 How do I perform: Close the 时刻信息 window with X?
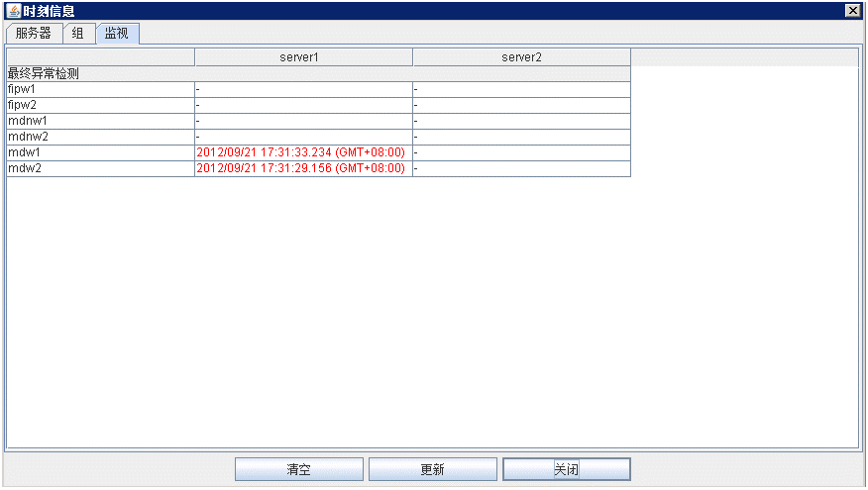coord(852,11)
